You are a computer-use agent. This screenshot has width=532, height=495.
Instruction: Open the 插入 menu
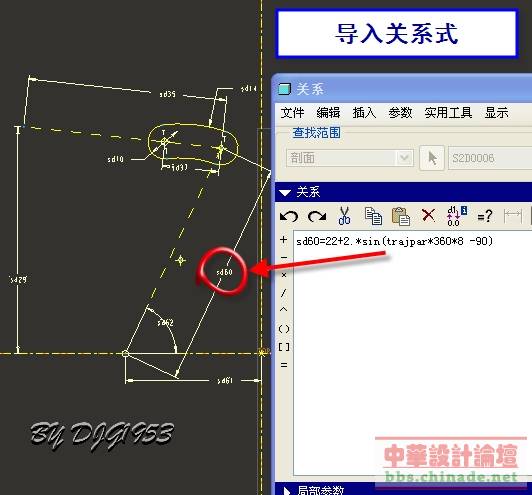point(364,113)
